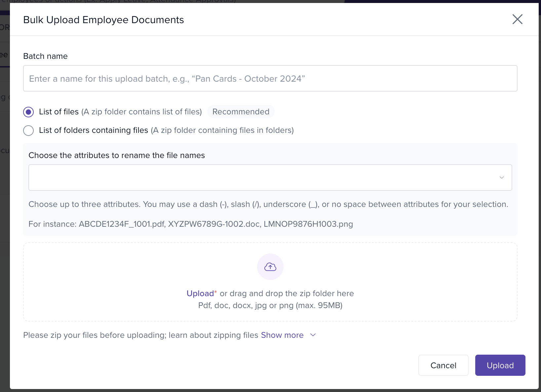This screenshot has width=541, height=392.
Task: Click 'Choose the attributes to rename' label
Action: point(117,155)
